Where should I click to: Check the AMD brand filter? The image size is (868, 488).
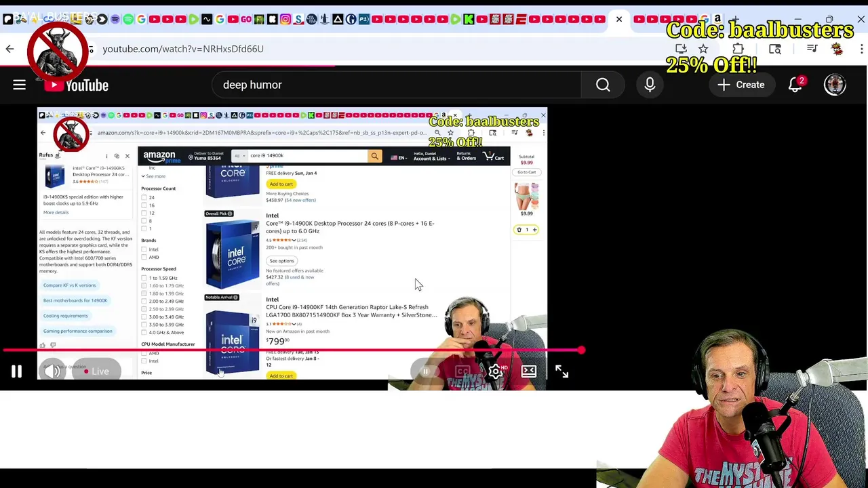pyautogui.click(x=144, y=258)
